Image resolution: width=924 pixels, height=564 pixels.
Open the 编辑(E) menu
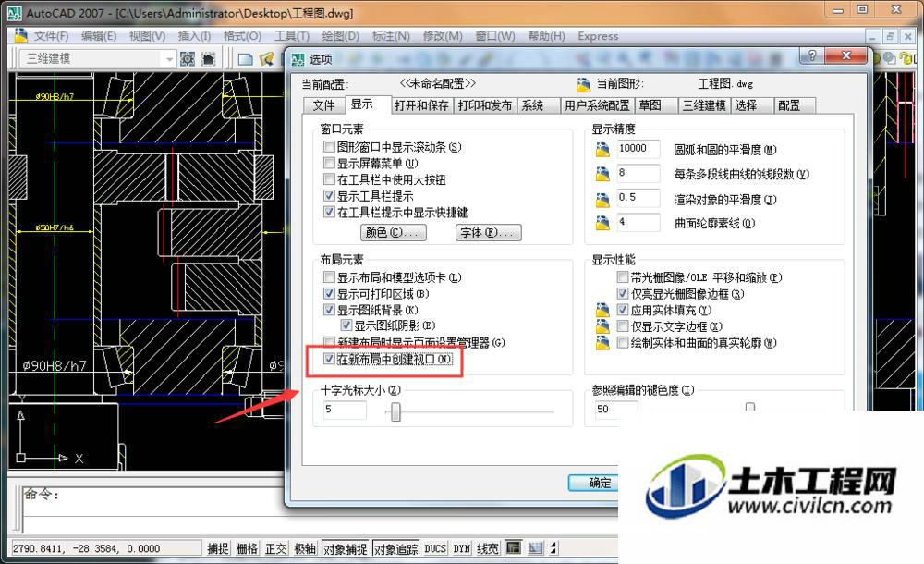(99, 36)
